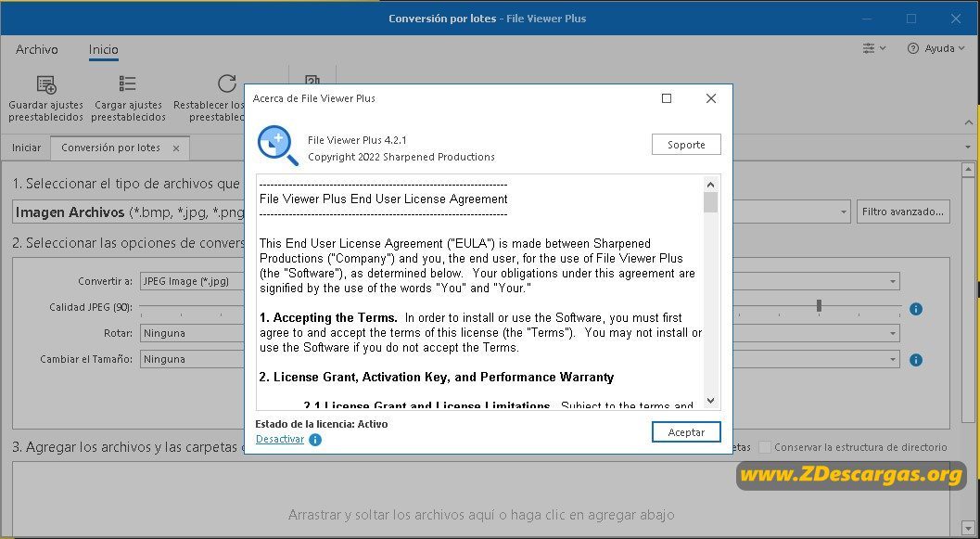
Task: Click the main window scrollbar up arrow
Action: [968, 169]
